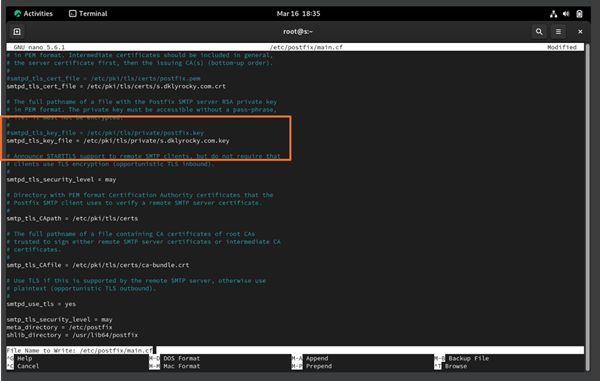600x381 pixels.
Task: Click the Prepend option in nano footer
Action: pyautogui.click(x=312, y=366)
